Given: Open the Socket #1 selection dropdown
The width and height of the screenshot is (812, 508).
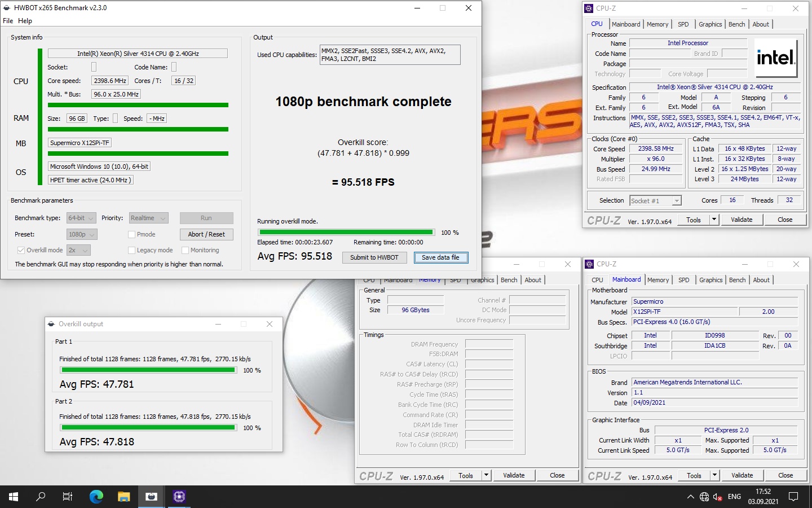Looking at the screenshot, I should (x=655, y=200).
